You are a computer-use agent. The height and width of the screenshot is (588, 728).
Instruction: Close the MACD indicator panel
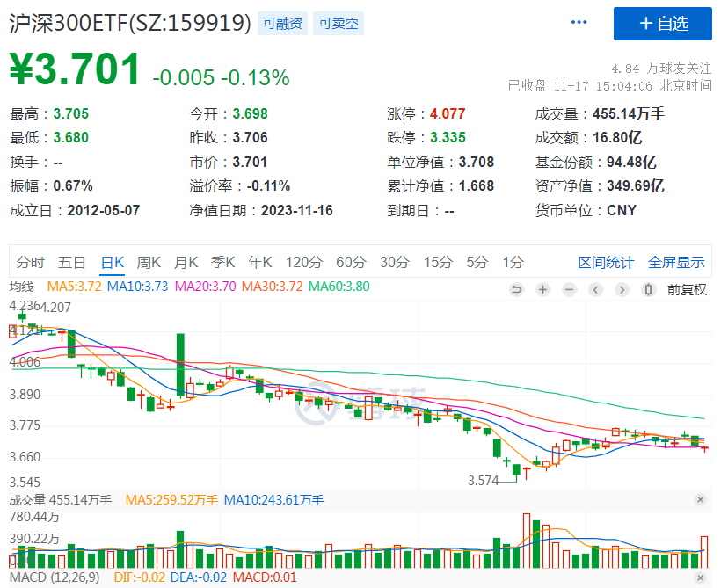700,577
